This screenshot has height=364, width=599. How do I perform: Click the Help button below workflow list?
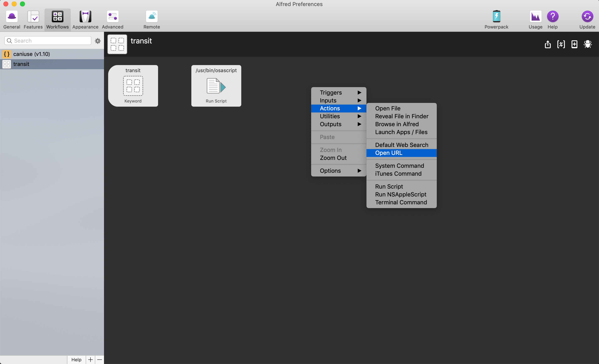76,359
